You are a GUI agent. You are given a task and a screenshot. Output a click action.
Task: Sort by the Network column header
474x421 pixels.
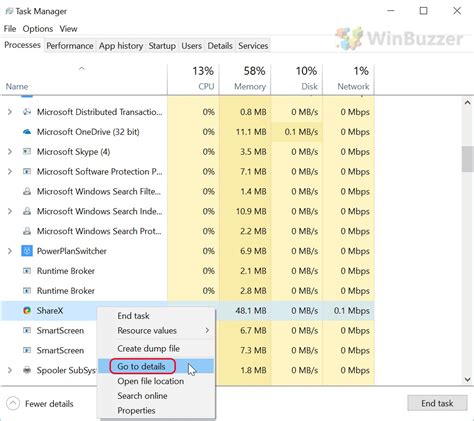coord(349,79)
